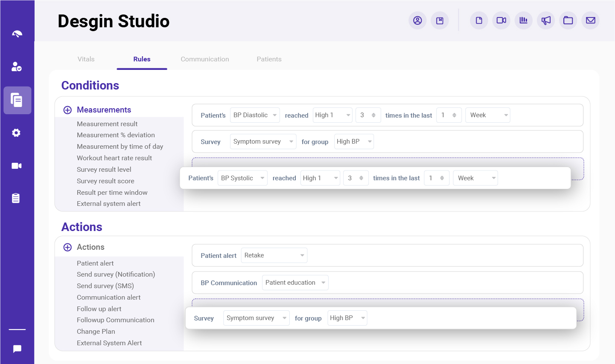Open Symptom survey dropdown in Actions
The width and height of the screenshot is (615, 364).
tap(256, 318)
